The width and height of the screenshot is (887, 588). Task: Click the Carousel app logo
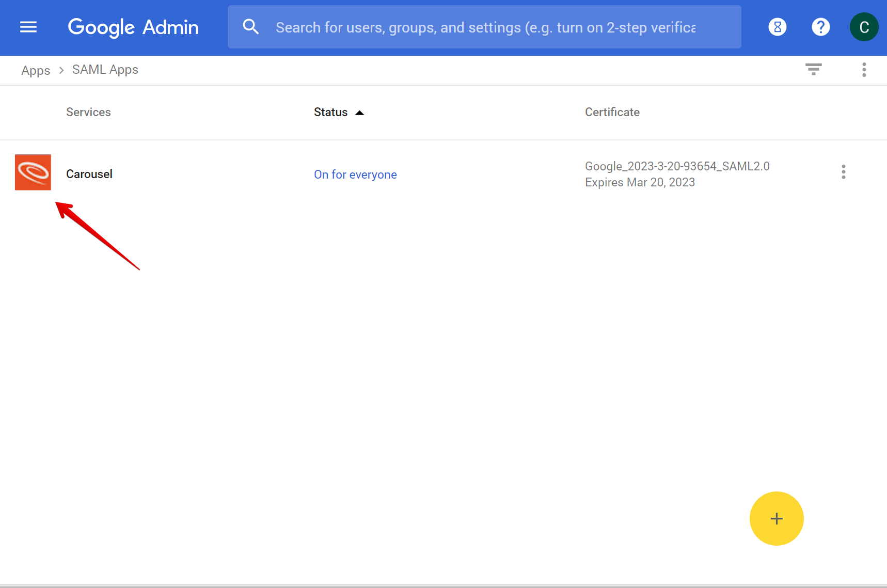click(x=33, y=172)
